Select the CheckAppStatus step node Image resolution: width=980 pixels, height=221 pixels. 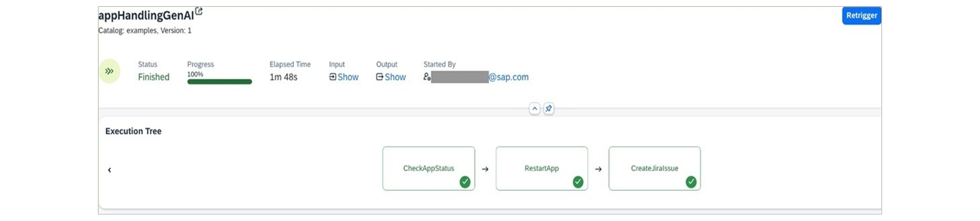429,168
